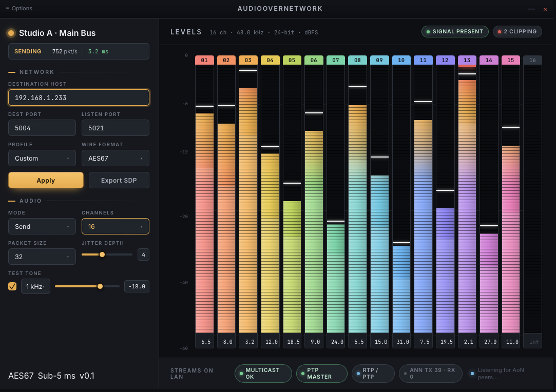This screenshot has height=392, width=556.
Task: Click channel 01 level readout -6.5
Action: point(204,342)
